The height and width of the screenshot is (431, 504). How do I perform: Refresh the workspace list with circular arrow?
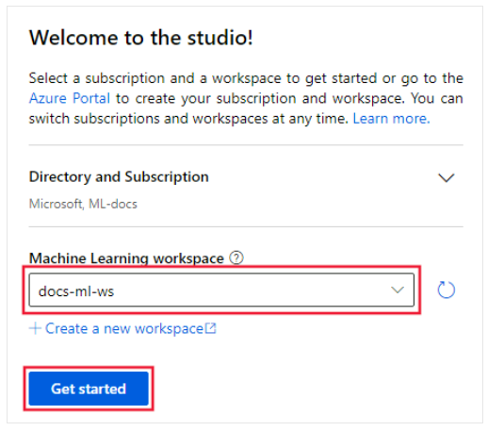447,290
